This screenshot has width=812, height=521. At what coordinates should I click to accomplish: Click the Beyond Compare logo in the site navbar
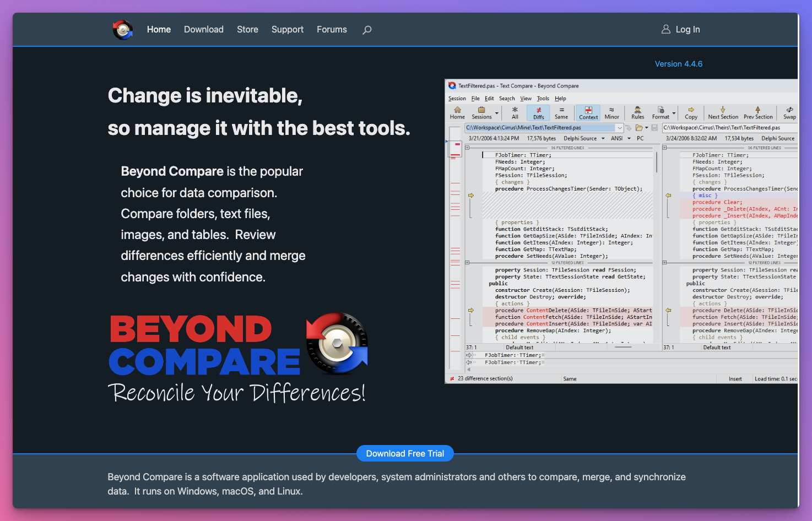click(123, 30)
